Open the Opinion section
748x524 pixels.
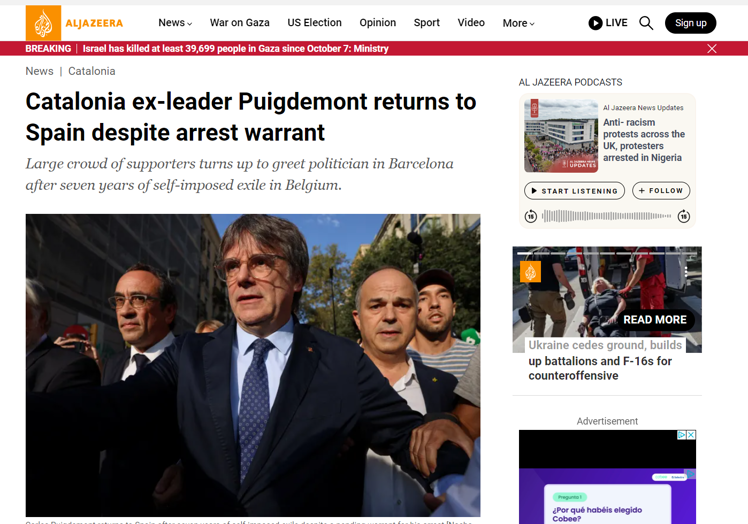377,23
